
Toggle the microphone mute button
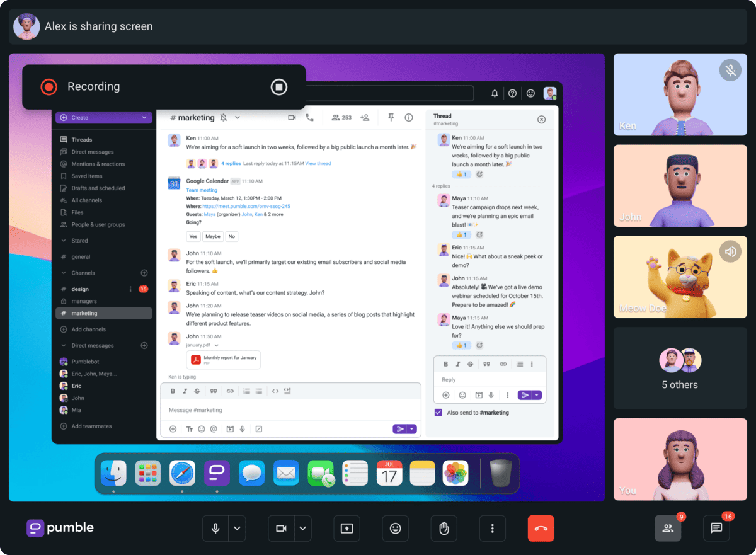point(215,529)
